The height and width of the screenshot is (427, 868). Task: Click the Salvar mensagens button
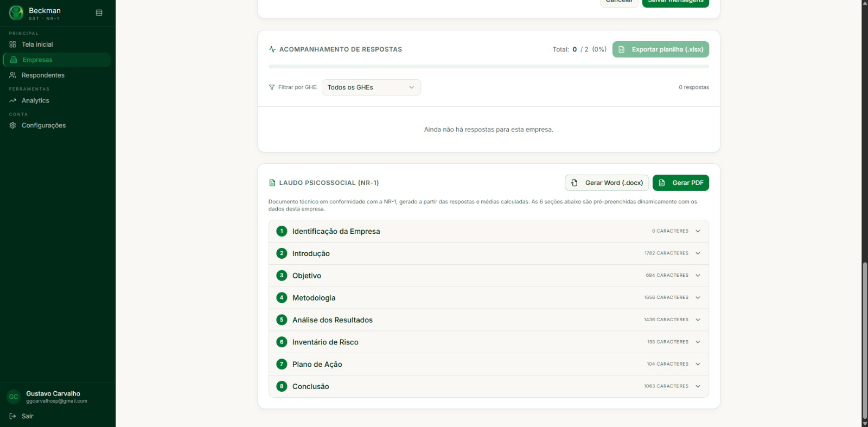(675, 2)
